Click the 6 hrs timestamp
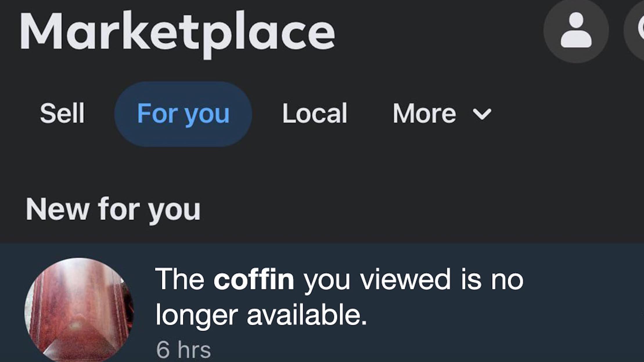The height and width of the screenshot is (362, 644). pos(183,350)
